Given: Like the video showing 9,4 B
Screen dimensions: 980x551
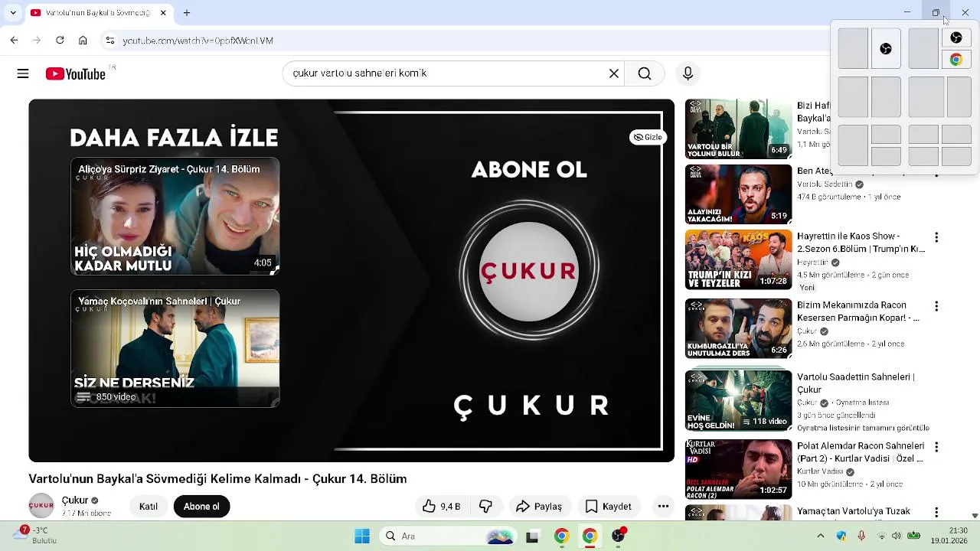Looking at the screenshot, I should [442, 506].
